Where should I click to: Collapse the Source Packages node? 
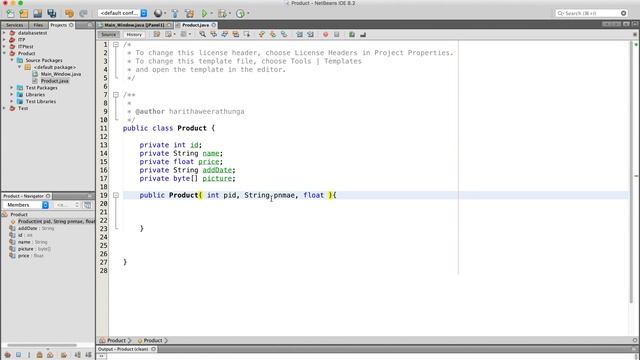pyautogui.click(x=12, y=60)
